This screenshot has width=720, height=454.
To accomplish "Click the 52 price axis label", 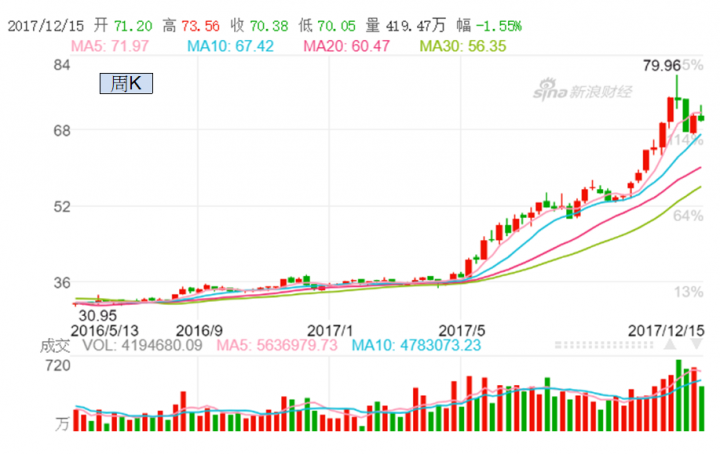I will click(62, 207).
